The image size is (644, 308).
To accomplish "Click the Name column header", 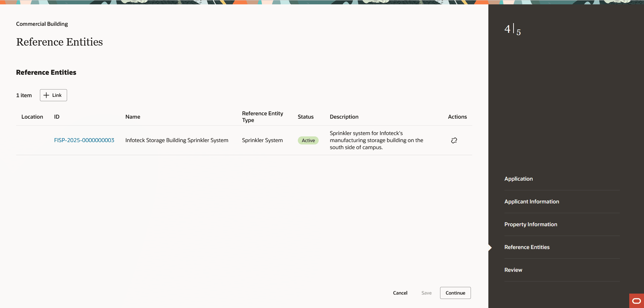I will click(132, 117).
